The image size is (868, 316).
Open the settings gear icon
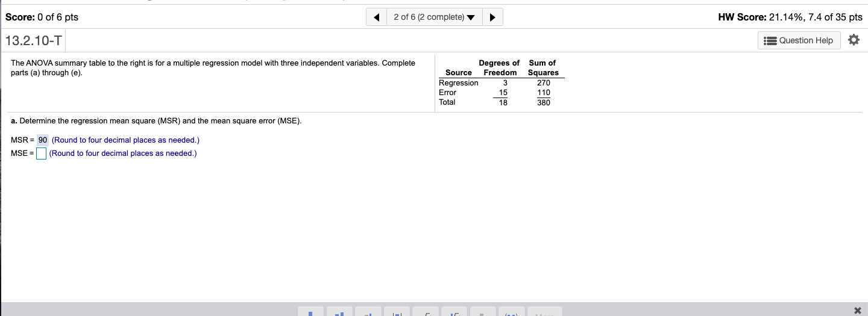click(853, 40)
